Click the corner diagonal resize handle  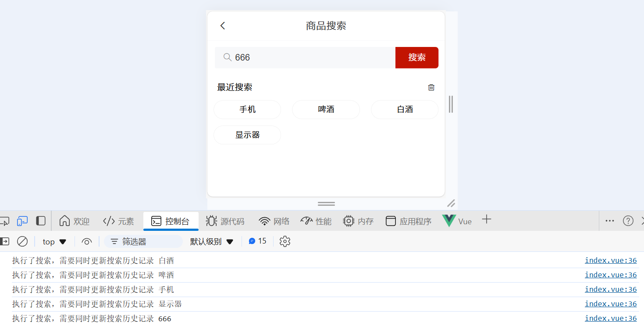(x=451, y=203)
